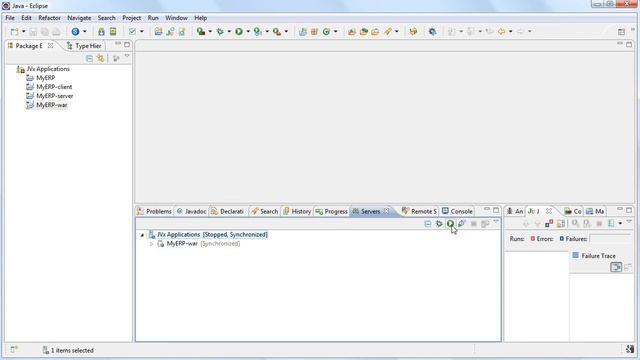Open the Debug dropdown arrow in main toolbar
The height and width of the screenshot is (360, 640).
tap(229, 31)
